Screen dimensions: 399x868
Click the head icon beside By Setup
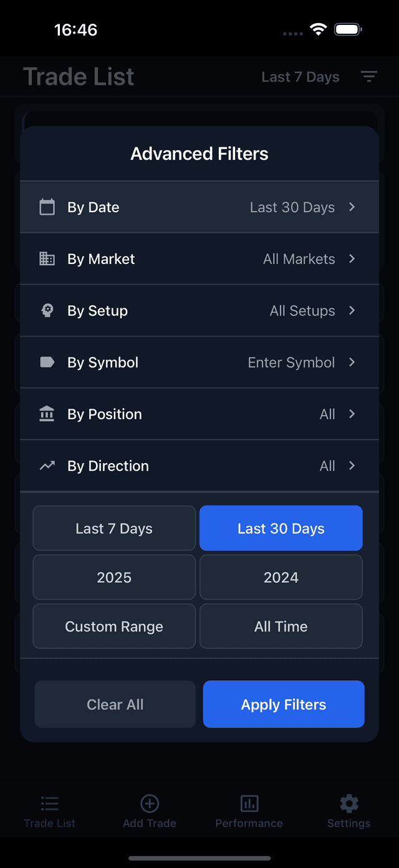pos(47,311)
